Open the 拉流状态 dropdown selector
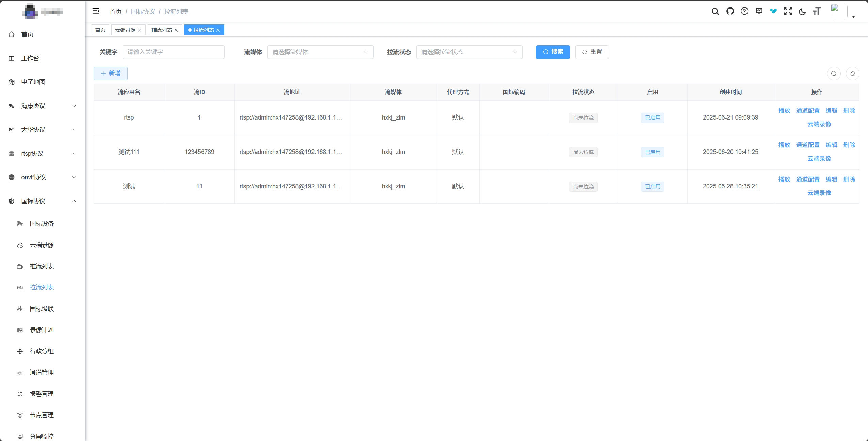This screenshot has width=868, height=441. (x=469, y=52)
